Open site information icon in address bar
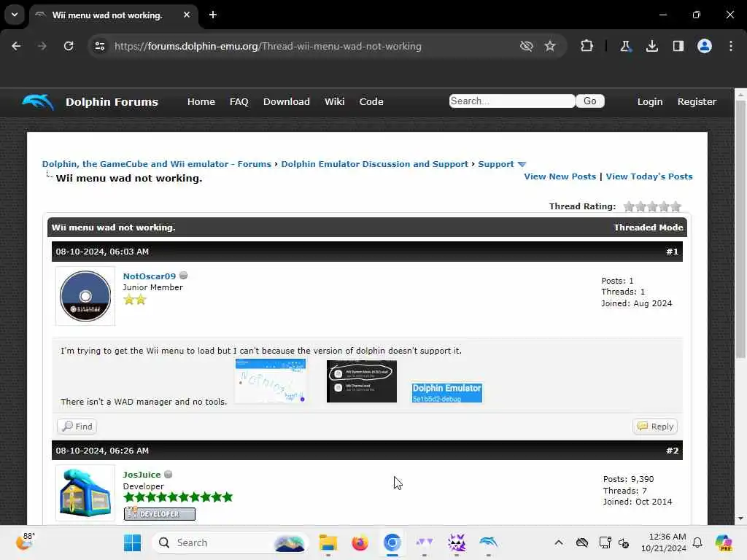 click(x=99, y=46)
